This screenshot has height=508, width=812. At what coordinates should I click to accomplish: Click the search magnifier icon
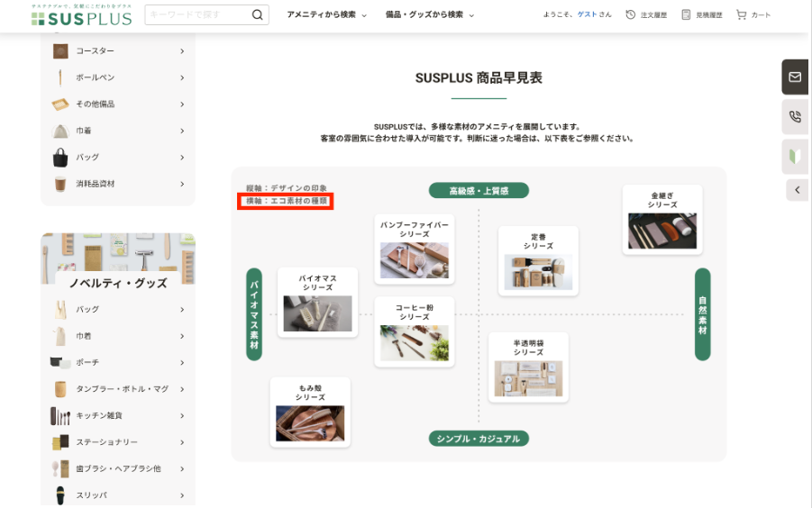point(258,15)
